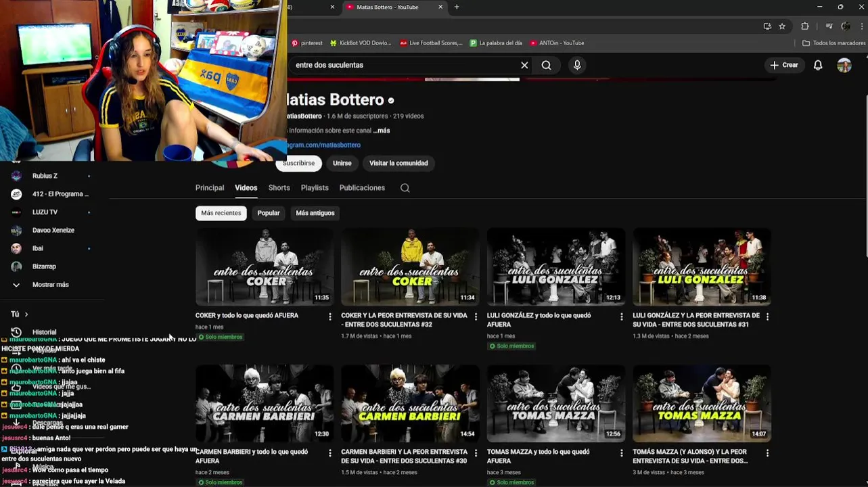Open options menu for LULI GONZÁLEZ #31
This screenshot has height=487, width=868.
pos(767,317)
